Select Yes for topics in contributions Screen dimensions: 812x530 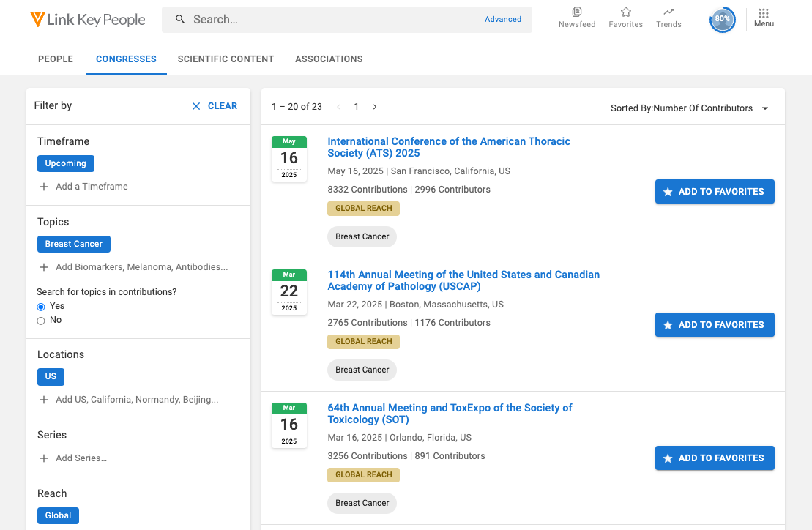41,307
